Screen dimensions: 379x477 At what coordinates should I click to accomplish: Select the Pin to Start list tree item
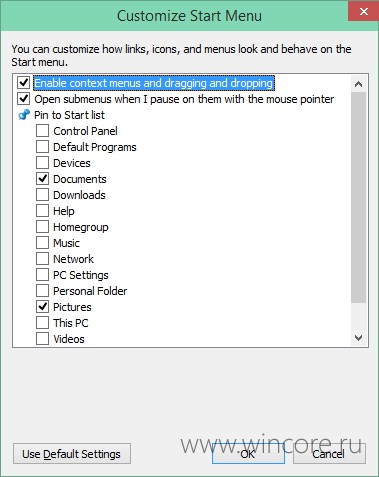pos(69,115)
